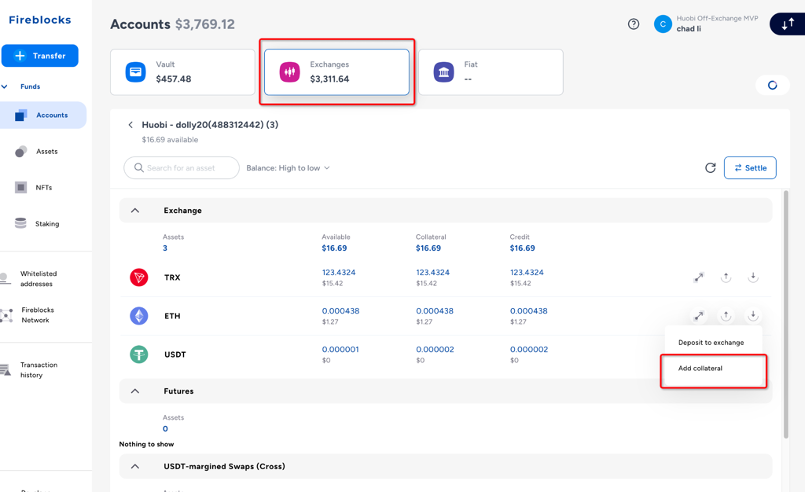Click the TRX row transfer arrows icon
The image size is (806, 493).
[x=699, y=277]
